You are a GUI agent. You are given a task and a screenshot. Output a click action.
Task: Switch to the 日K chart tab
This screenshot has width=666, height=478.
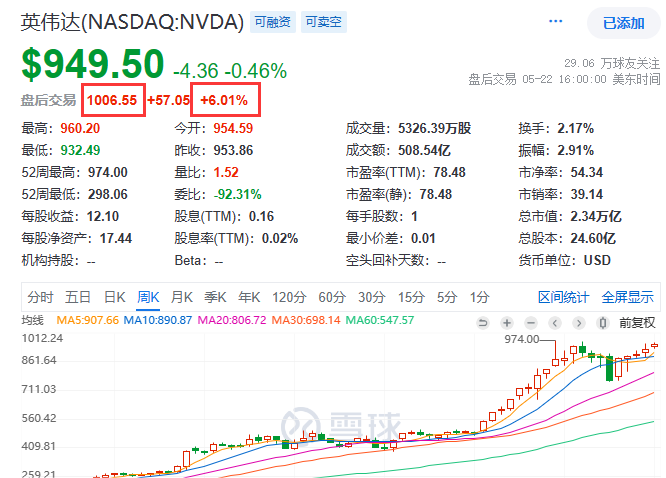pyautogui.click(x=115, y=297)
